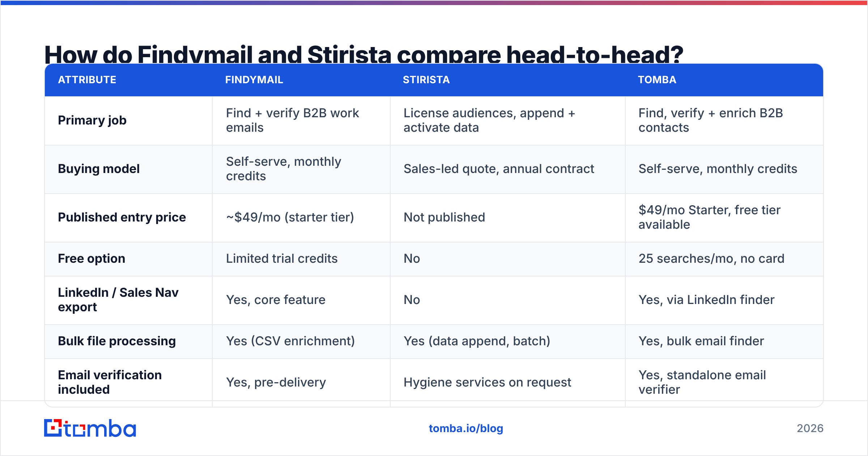Click the Tomba logo icon

tap(90, 428)
